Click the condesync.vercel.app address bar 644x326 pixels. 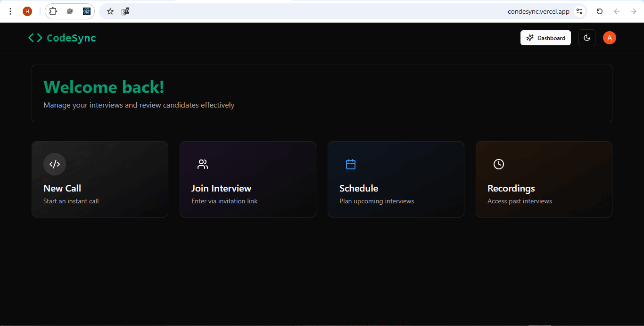click(x=538, y=11)
